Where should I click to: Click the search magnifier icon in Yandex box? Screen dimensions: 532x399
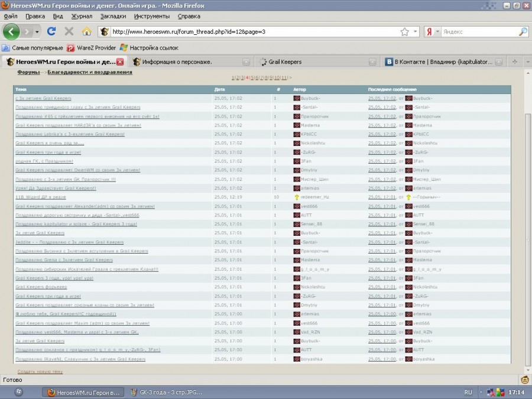pos(523,31)
